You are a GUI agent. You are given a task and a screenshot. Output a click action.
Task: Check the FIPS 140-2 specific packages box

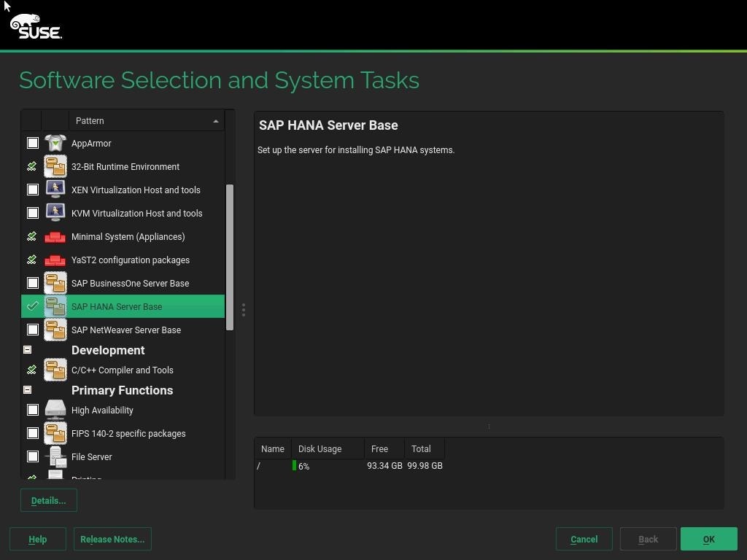click(32, 433)
